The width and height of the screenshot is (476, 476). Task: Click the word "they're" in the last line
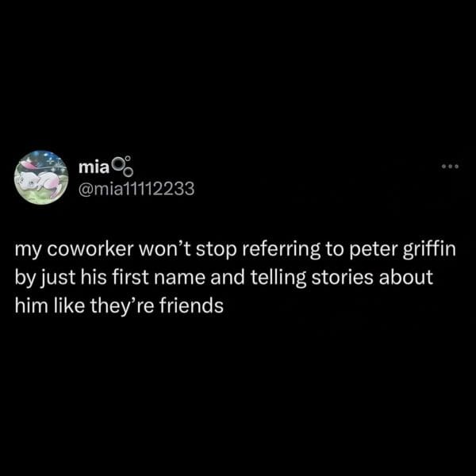pyautogui.click(x=122, y=306)
